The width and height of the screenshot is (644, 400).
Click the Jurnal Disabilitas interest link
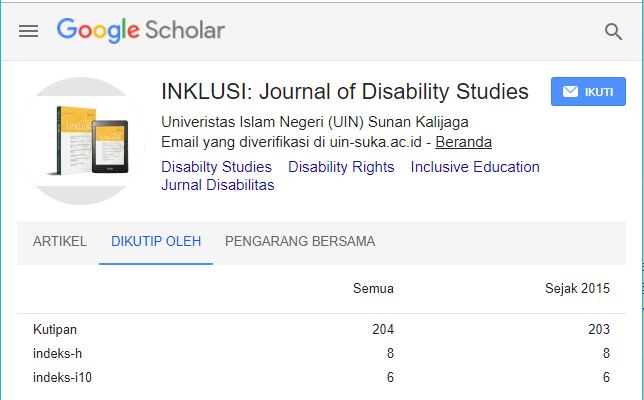click(218, 185)
